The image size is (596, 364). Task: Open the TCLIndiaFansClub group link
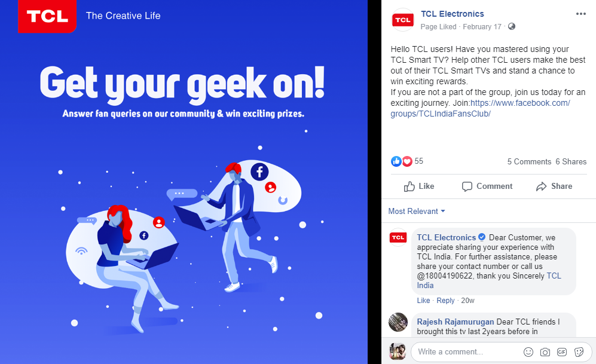480,108
